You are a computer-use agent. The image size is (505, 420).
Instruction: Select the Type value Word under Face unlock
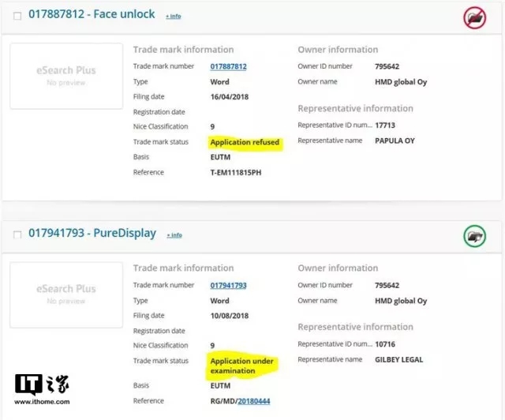(x=219, y=82)
